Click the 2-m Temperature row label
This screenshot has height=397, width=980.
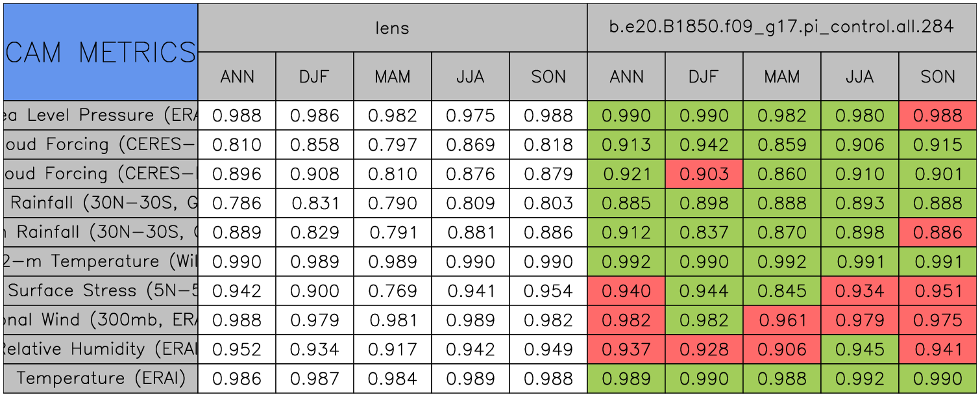[101, 262]
